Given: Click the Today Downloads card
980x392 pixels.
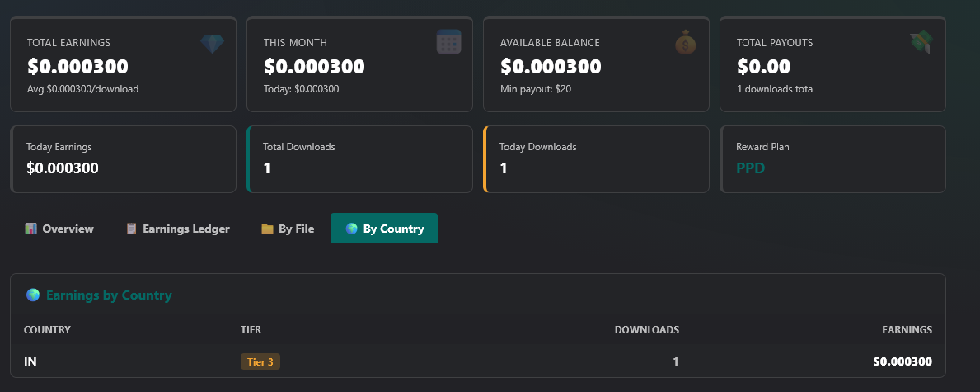Looking at the screenshot, I should point(596,159).
